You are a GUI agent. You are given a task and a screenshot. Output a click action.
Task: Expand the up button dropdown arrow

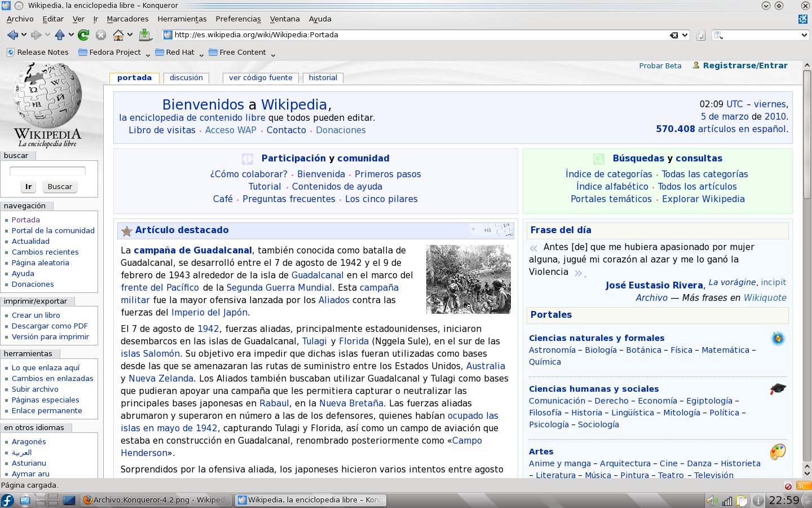click(71, 35)
